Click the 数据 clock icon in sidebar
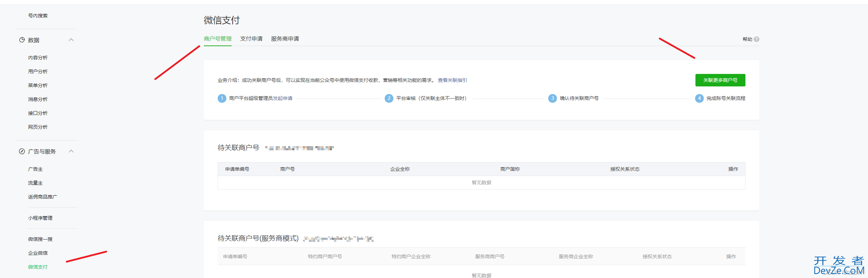This screenshot has width=868, height=278. coord(22,40)
